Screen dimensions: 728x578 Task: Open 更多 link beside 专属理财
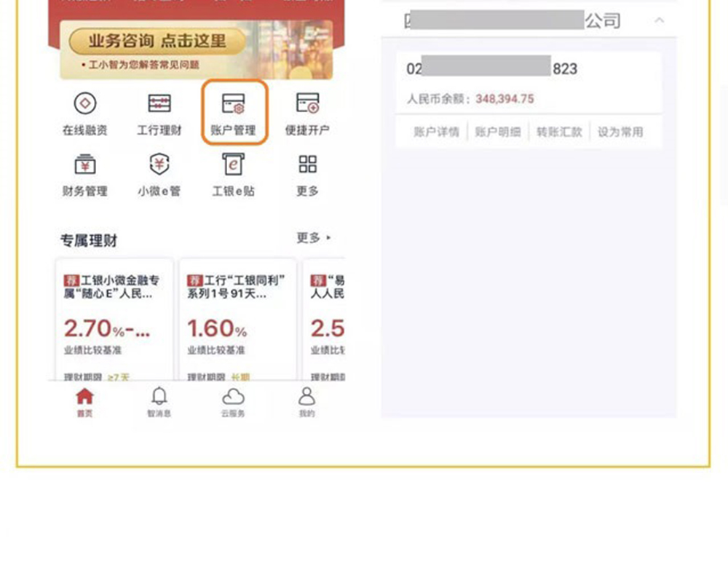pyautogui.click(x=313, y=238)
